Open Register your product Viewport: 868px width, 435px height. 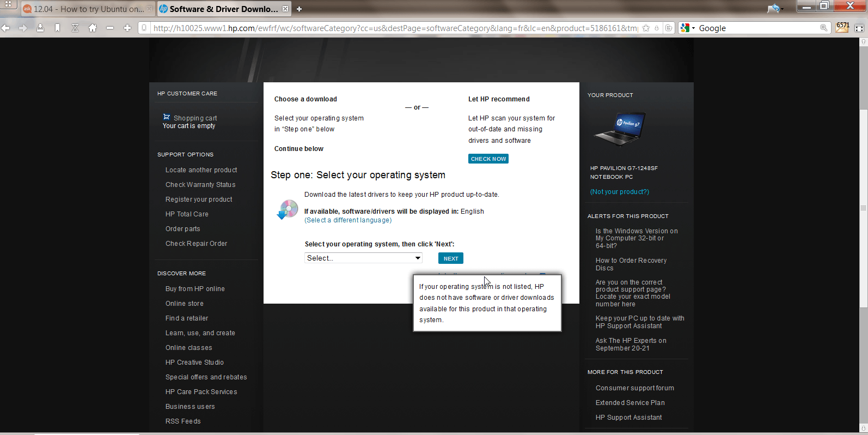click(199, 200)
